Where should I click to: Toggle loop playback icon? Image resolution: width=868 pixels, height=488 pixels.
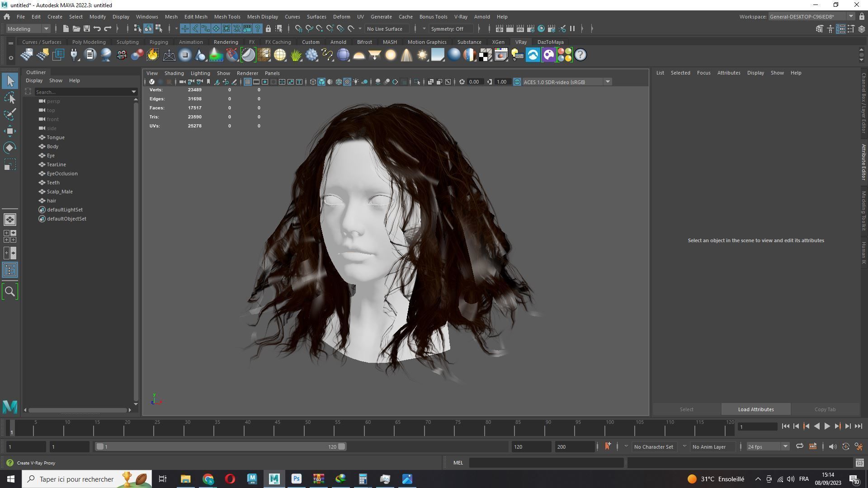799,446
